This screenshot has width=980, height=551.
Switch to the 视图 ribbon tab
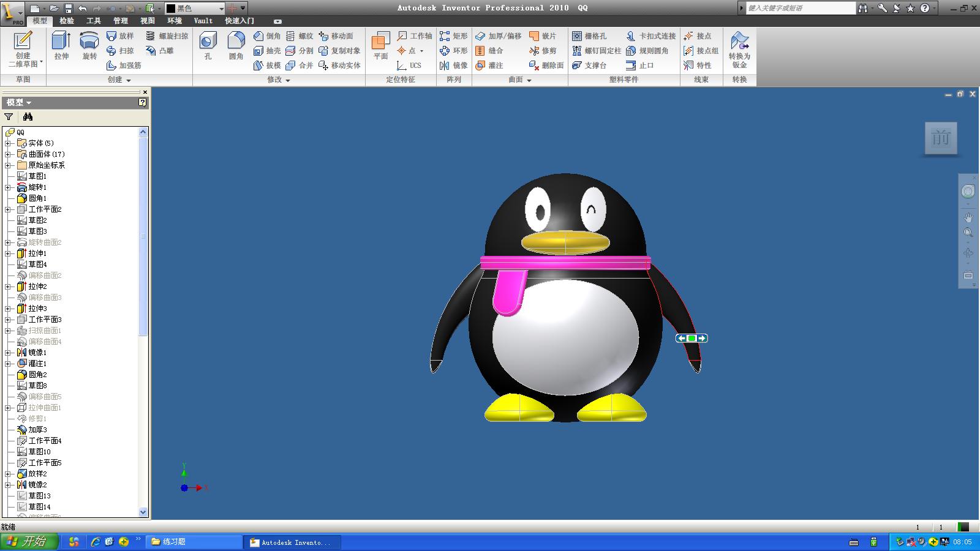(x=147, y=21)
